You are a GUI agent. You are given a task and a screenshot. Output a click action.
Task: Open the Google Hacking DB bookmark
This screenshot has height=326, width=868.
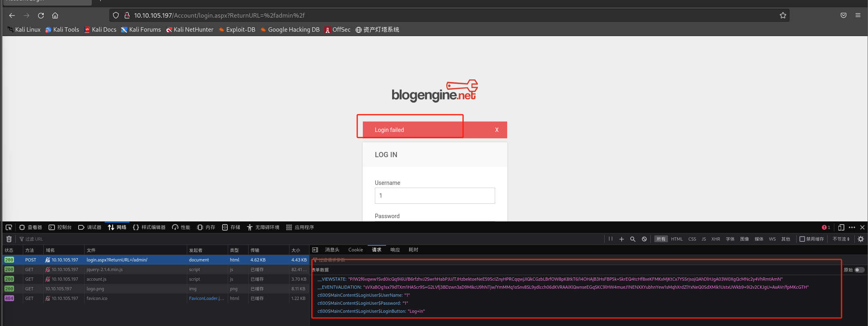(290, 30)
